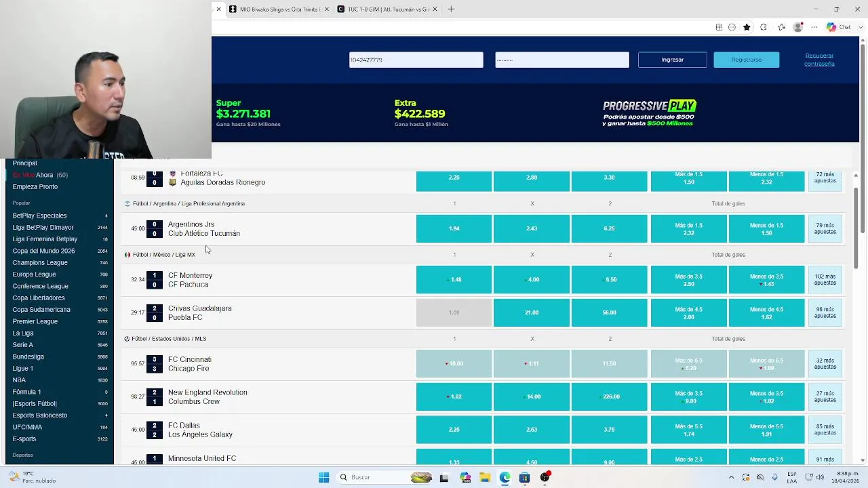
Task: Open 79 más apuestas for Argentinos match
Action: pos(825,228)
